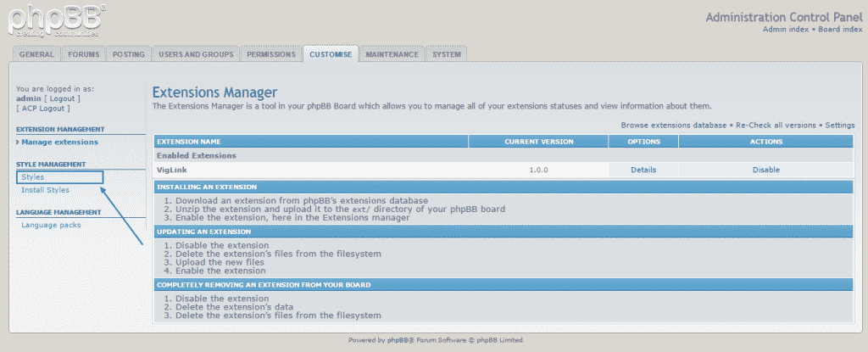Viewport: 868px width, 352px height.
Task: Click the Logout link
Action: click(62, 98)
